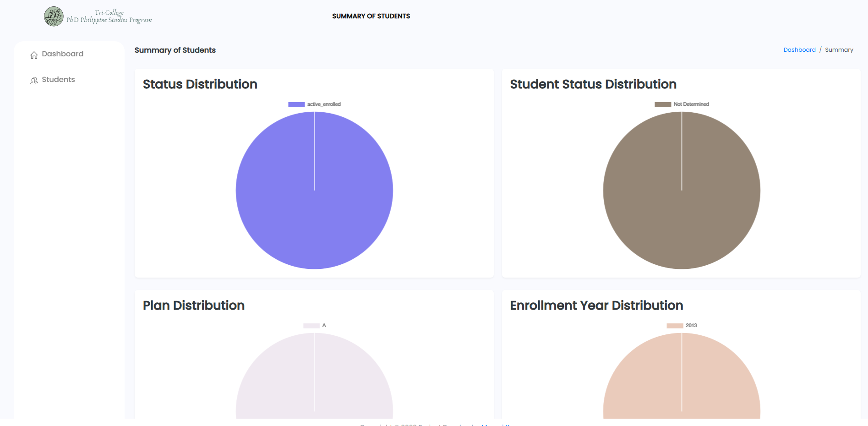Click the brown Not Determined legend swatch
This screenshot has height=426, width=868.
click(663, 104)
